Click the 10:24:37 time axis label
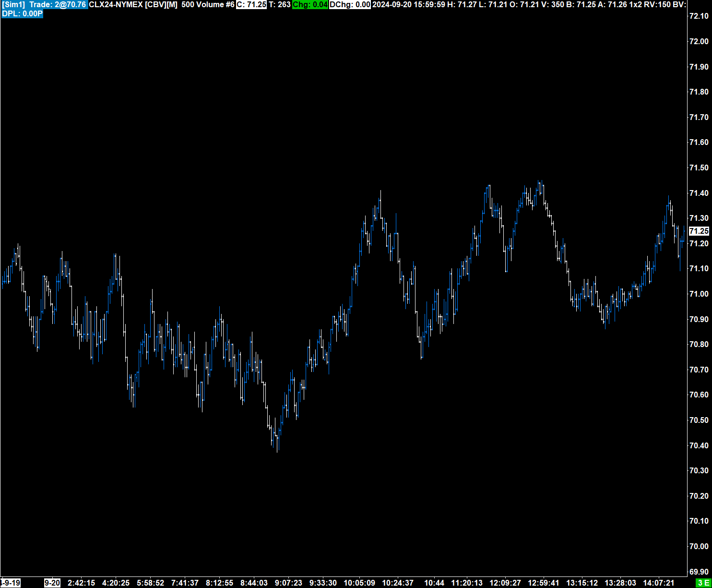This screenshot has height=588, width=712. 398,583
